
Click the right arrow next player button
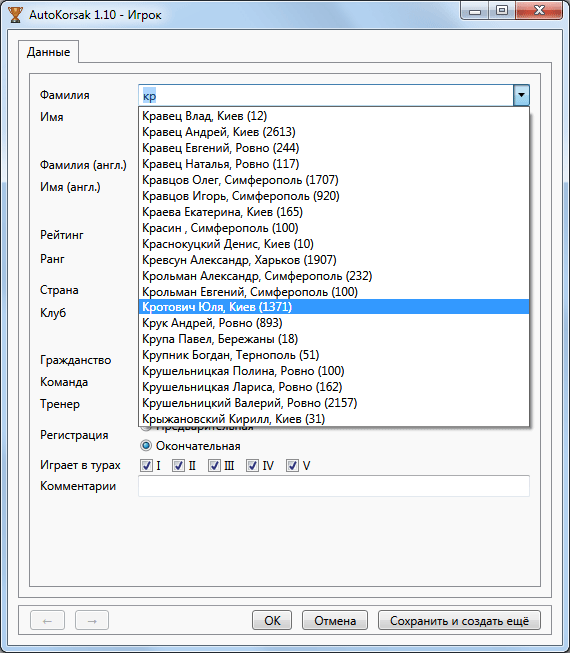[x=92, y=621]
